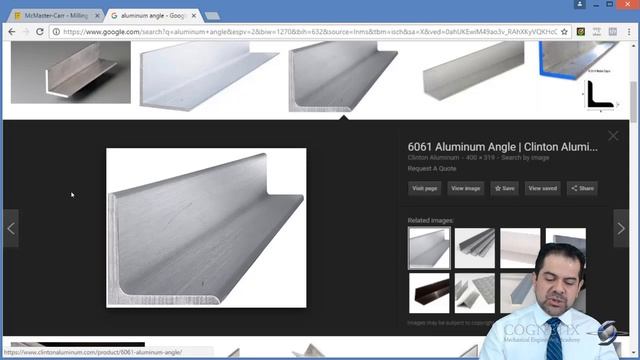Click the Share button
The image size is (640, 360).
[x=582, y=188]
